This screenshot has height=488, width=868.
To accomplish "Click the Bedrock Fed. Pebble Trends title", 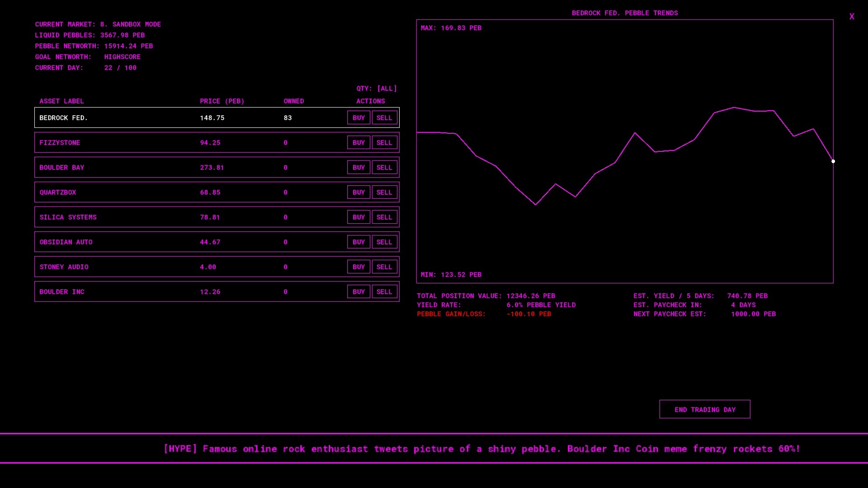I will 625,13.
